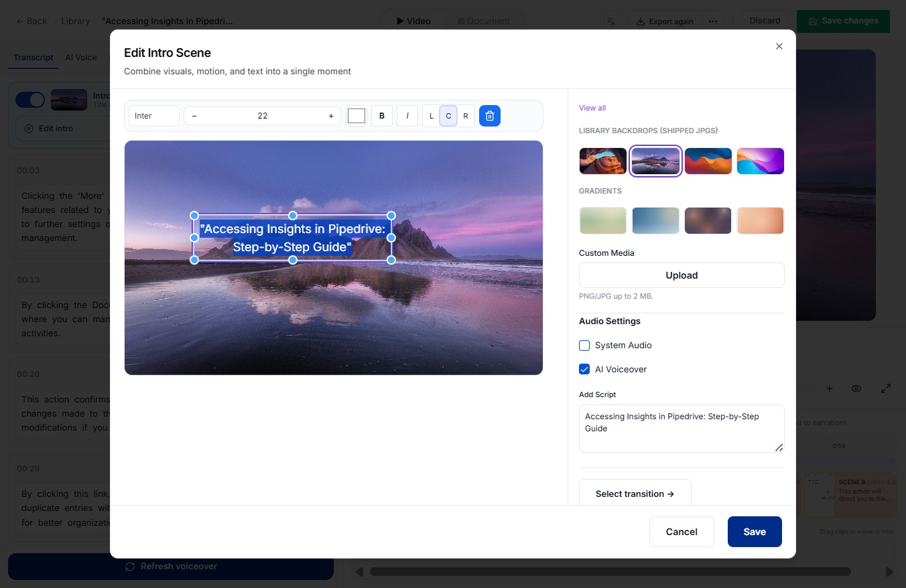Click the timeline plus zoom icon
906x588 pixels.
tap(829, 388)
